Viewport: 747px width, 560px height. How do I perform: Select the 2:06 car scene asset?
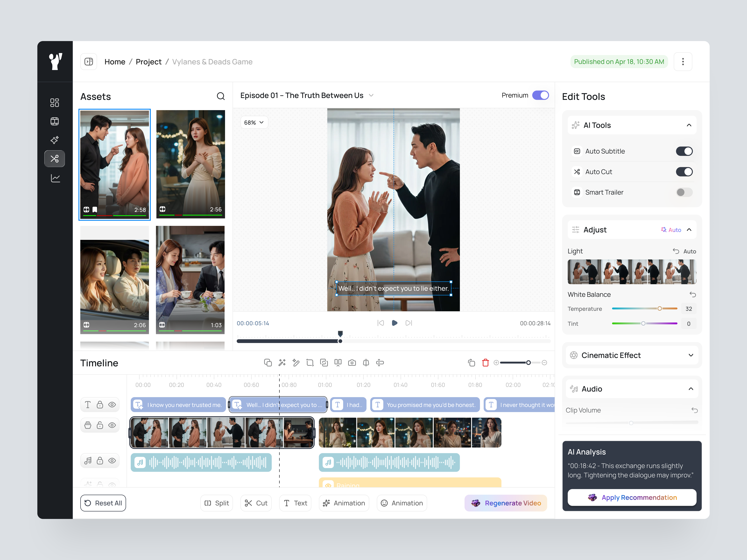point(115,280)
